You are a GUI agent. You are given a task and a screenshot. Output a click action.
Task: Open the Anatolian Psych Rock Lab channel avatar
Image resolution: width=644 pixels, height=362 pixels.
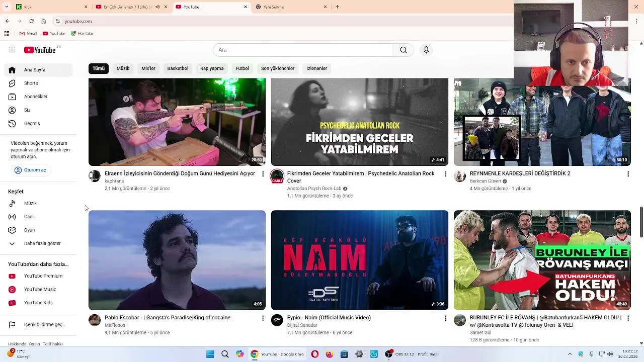tap(277, 176)
